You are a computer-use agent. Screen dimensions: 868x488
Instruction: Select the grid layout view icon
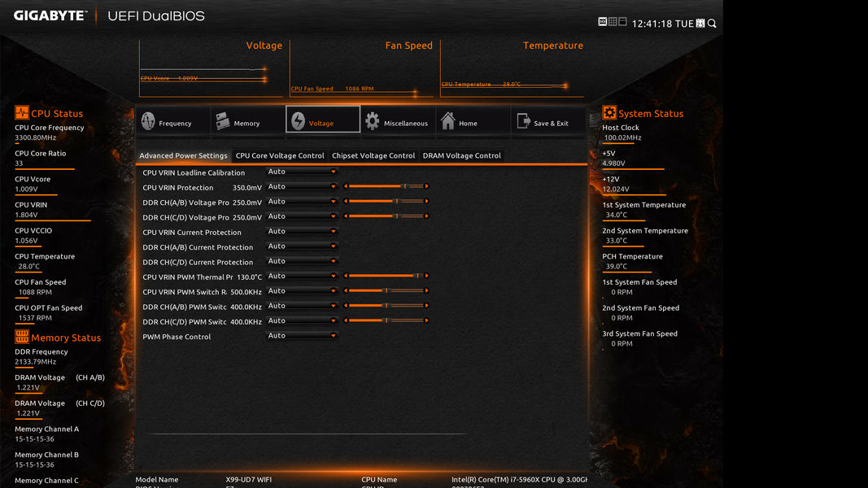[613, 22]
